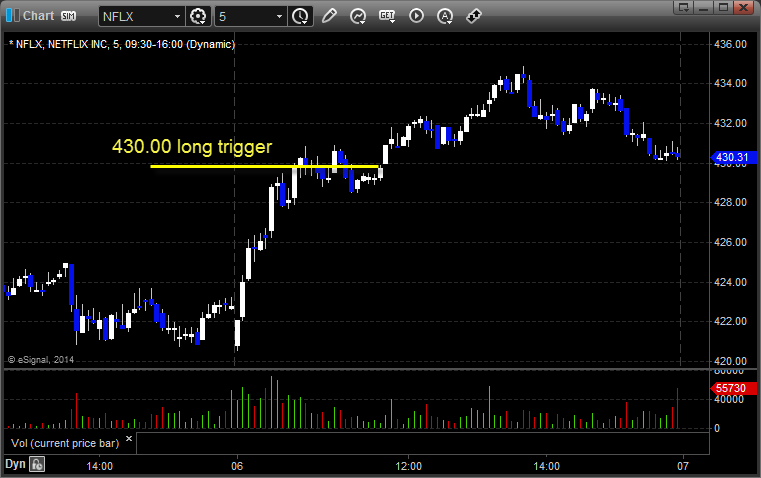Click the link pin toolbar icon

pyautogui.click(x=474, y=16)
